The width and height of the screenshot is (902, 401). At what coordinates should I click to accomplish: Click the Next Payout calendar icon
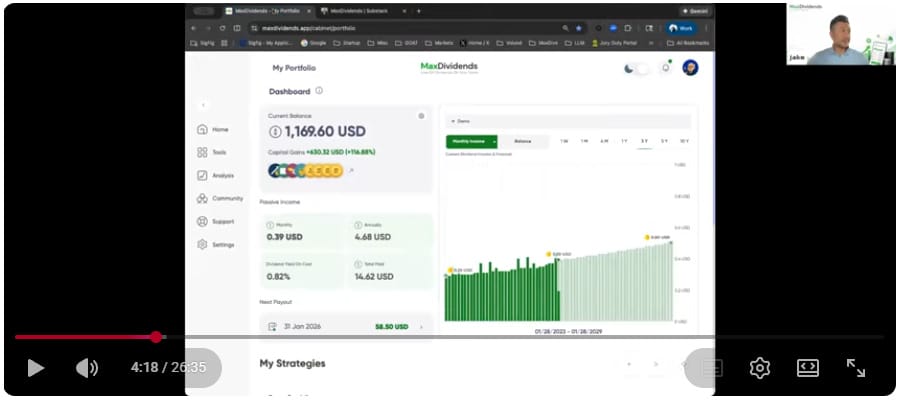coord(273,327)
